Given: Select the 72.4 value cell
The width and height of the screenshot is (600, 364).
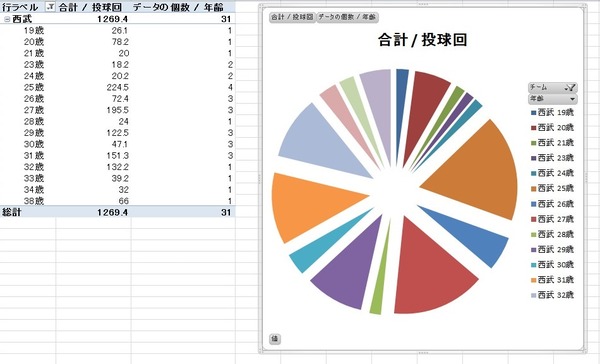Looking at the screenshot, I should (120, 99).
